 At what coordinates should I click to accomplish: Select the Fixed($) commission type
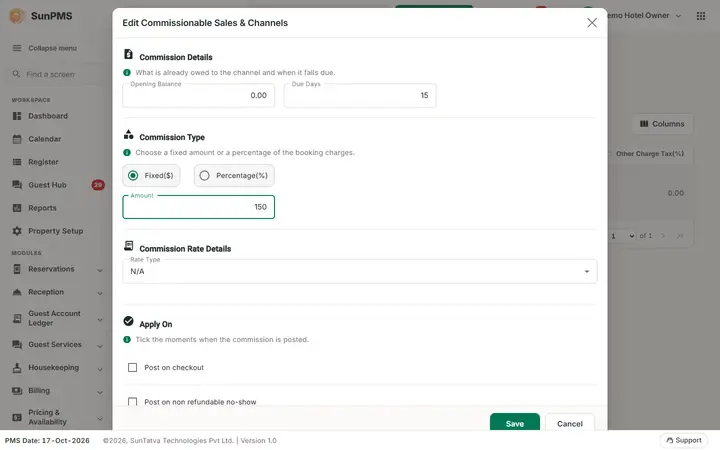(151, 175)
